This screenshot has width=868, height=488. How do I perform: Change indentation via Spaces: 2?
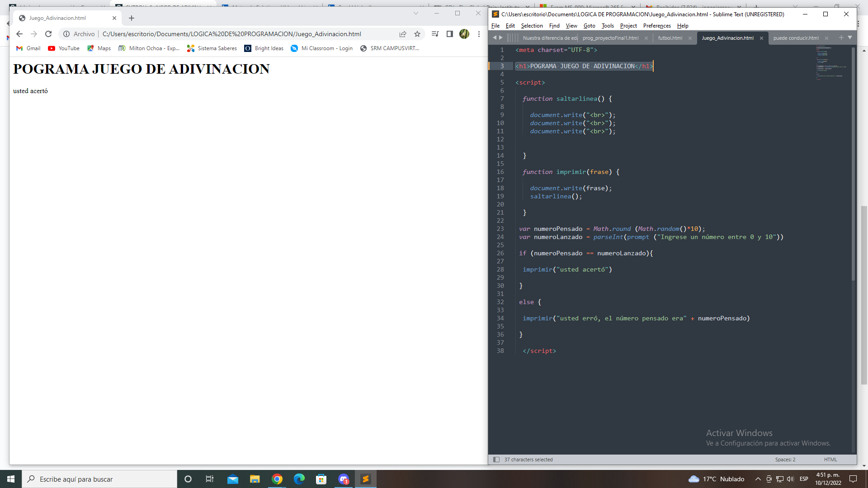(785, 460)
